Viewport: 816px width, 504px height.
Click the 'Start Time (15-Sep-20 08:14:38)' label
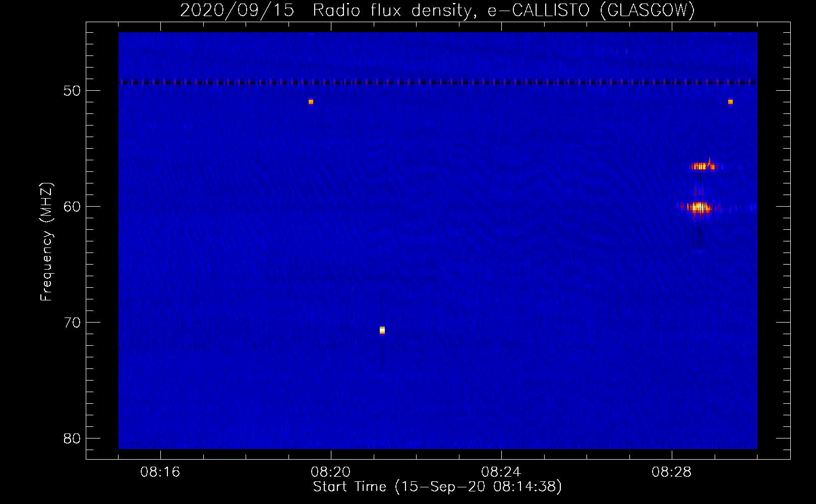pos(437,487)
